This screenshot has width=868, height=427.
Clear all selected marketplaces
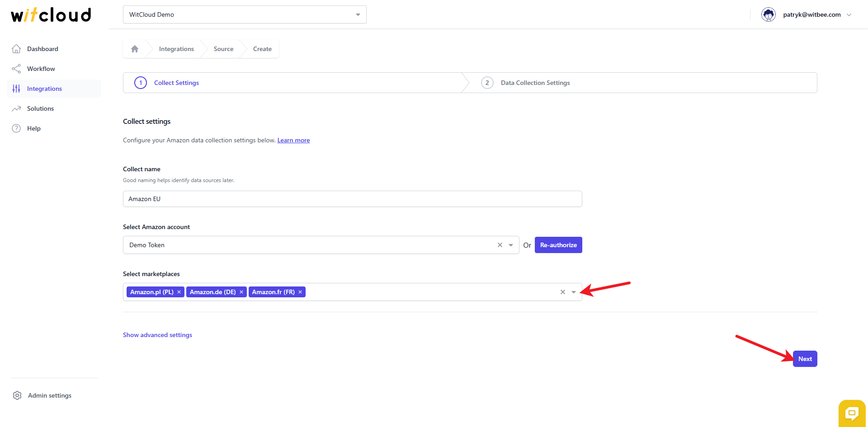pos(563,292)
